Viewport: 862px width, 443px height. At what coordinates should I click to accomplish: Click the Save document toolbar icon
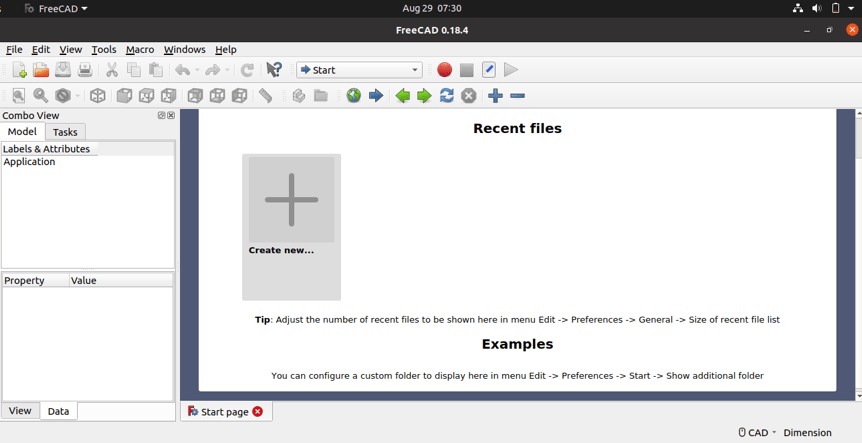pos(63,70)
